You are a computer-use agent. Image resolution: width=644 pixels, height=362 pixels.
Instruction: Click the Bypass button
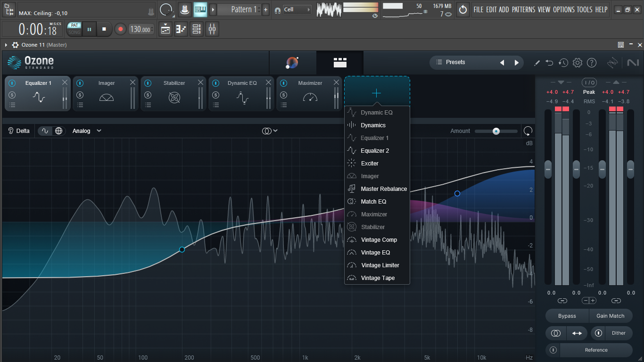click(567, 316)
